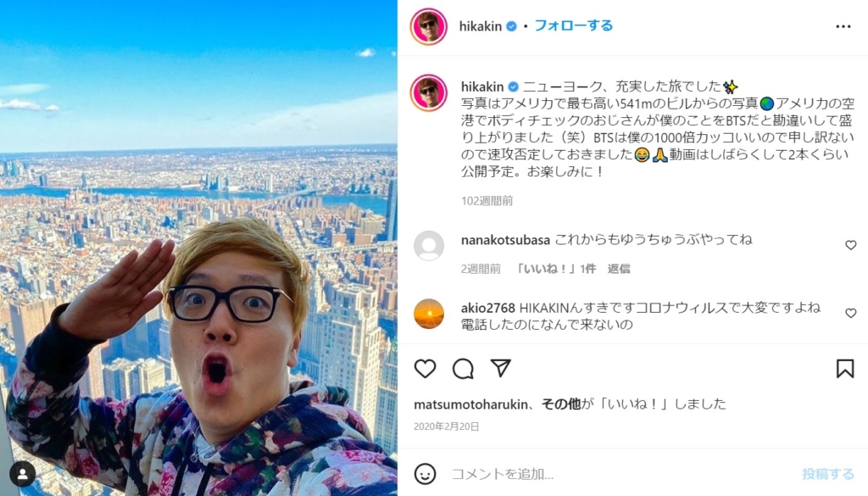Open the three-dot more options menu
The image size is (868, 496).
pos(843,26)
